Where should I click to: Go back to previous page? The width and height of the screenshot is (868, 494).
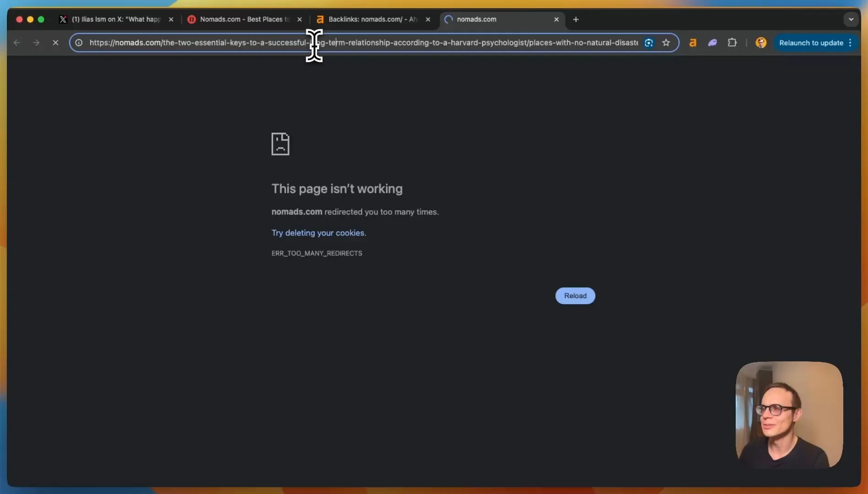[x=17, y=43]
